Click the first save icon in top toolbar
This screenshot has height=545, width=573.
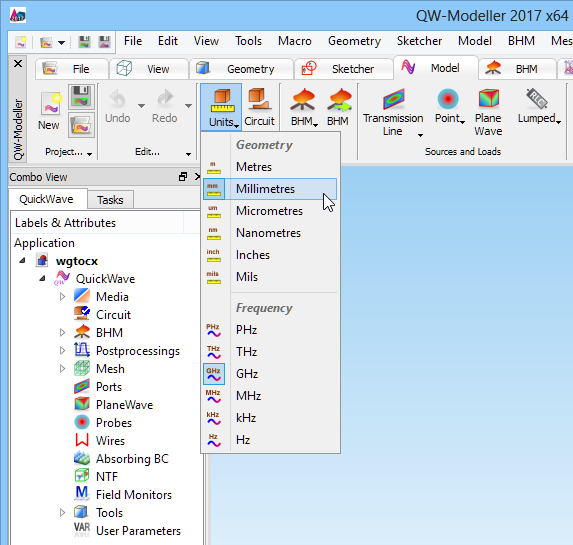(84, 42)
